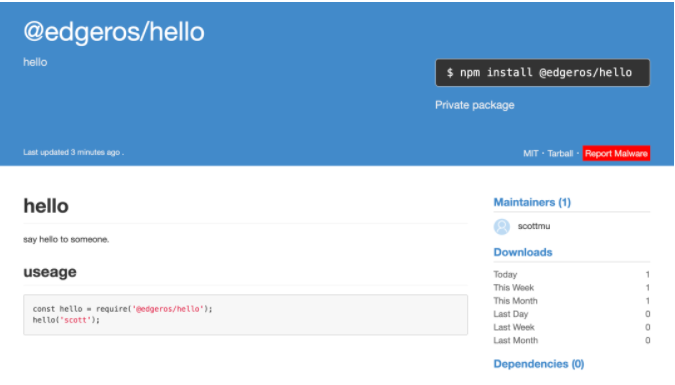The width and height of the screenshot is (675, 385).
Task: Open the Tarball download link
Action: tap(560, 153)
